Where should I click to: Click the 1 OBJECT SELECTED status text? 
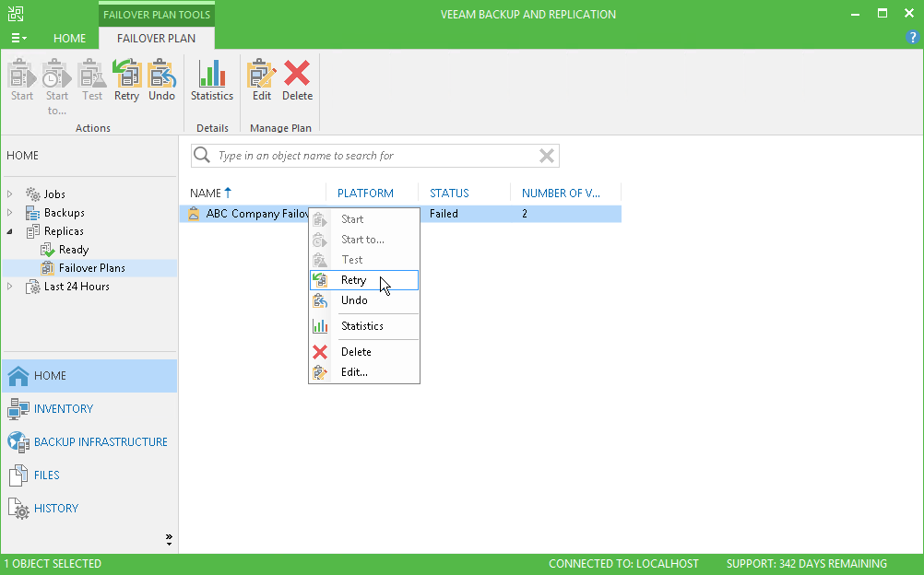[x=53, y=564]
